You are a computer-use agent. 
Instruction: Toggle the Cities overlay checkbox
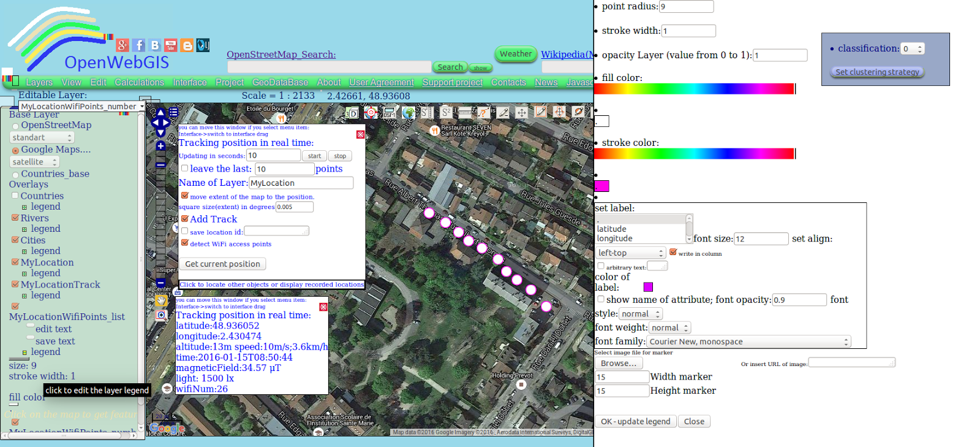coord(15,240)
